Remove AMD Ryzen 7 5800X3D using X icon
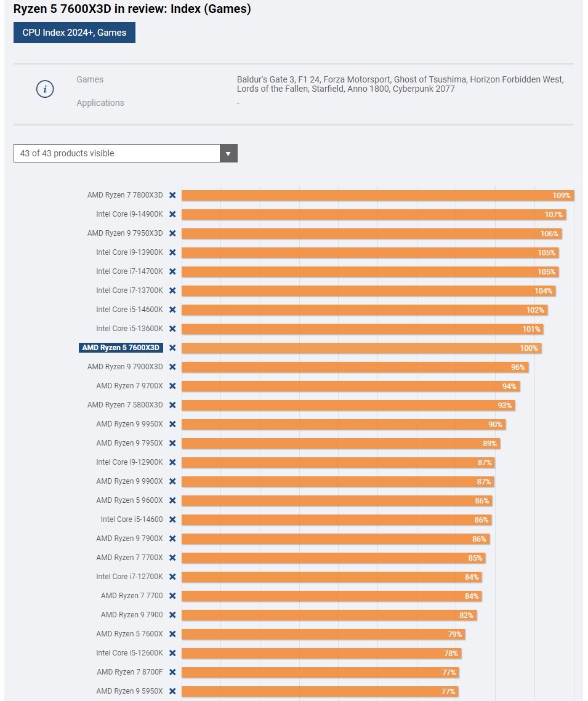588x701 pixels. (172, 405)
